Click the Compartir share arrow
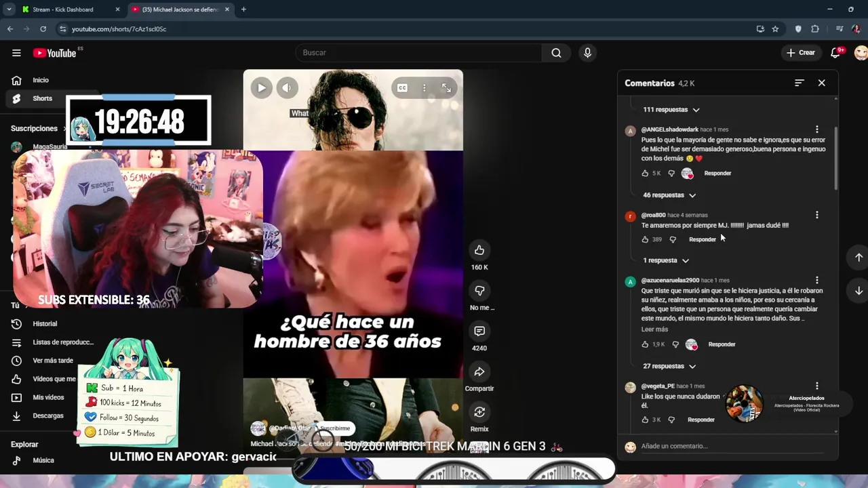 point(479,371)
